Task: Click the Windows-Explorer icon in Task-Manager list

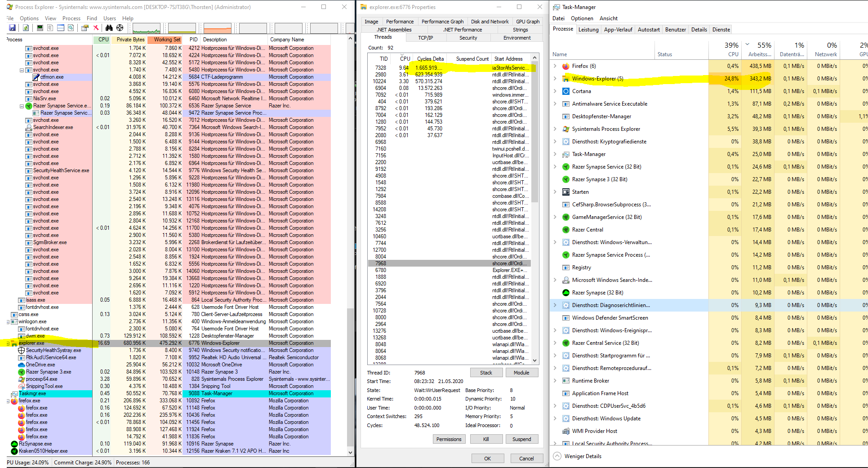Action: 566,79
